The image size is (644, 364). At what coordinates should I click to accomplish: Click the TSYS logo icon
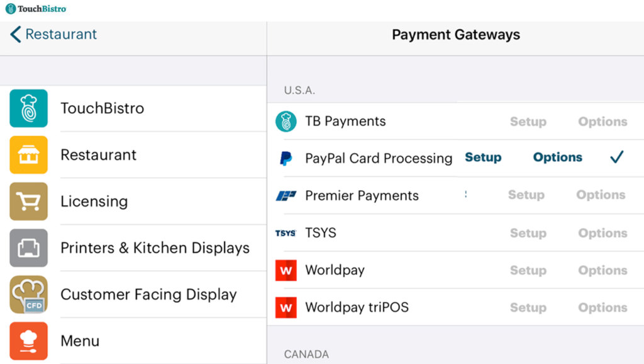[286, 233]
